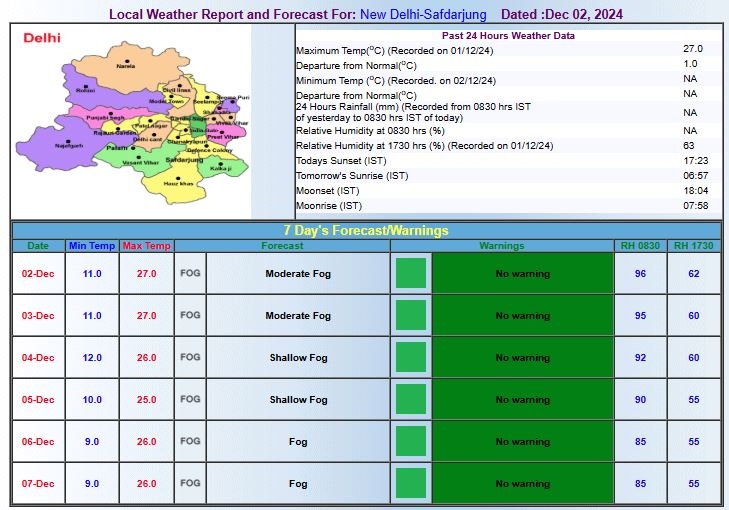Click Moderate Fog forecast for 02-Dec
The width and height of the screenshot is (729, 510).
click(298, 273)
